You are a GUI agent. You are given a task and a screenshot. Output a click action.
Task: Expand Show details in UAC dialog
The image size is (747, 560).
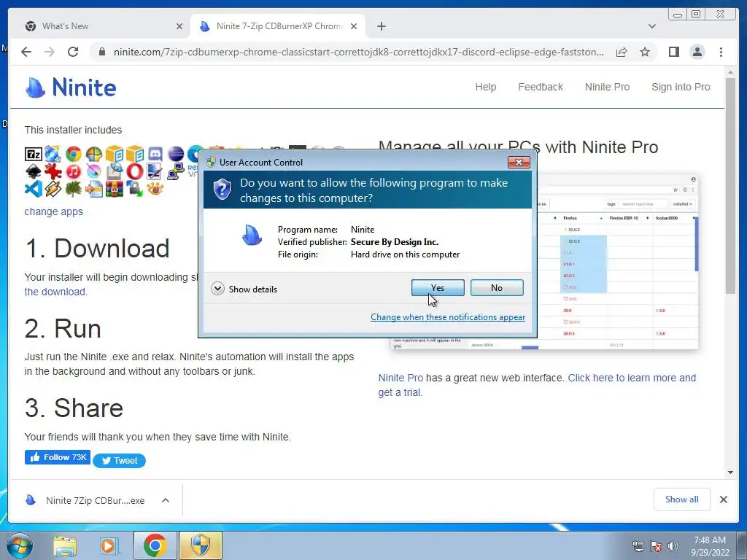click(x=244, y=289)
